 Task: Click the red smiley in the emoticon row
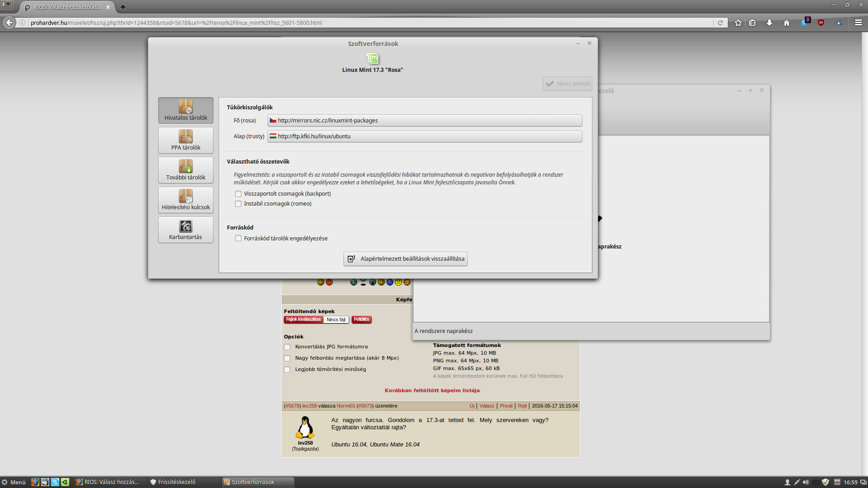pos(329,282)
